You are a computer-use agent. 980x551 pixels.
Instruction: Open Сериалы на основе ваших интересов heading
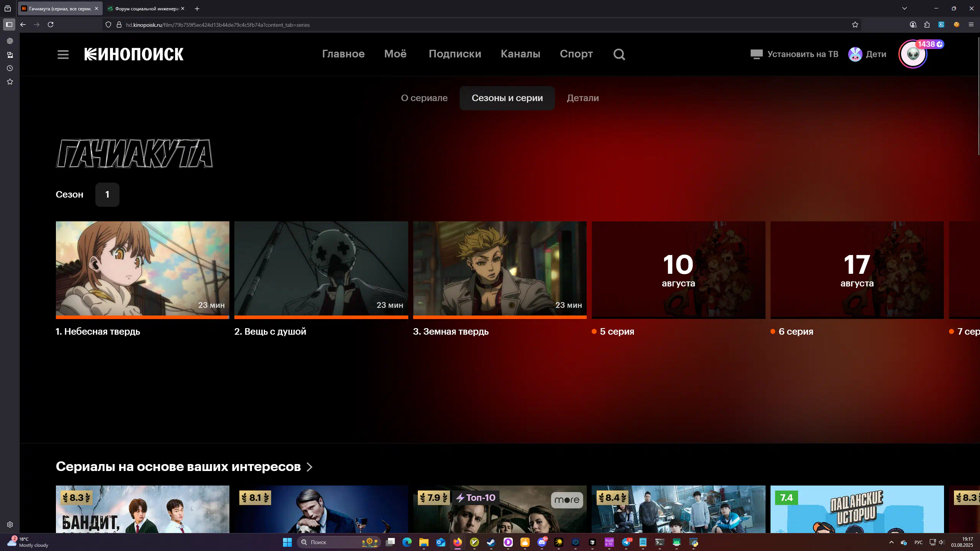pyautogui.click(x=178, y=466)
